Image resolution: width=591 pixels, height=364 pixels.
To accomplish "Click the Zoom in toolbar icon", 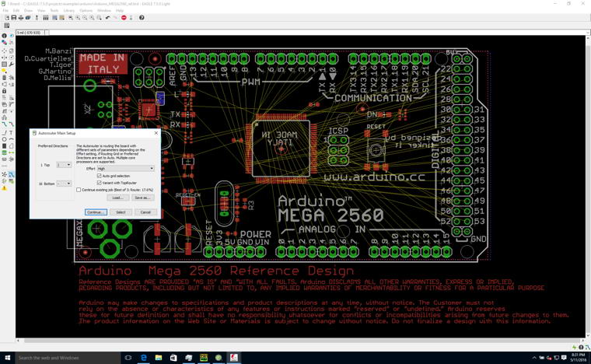I will 78,18.
